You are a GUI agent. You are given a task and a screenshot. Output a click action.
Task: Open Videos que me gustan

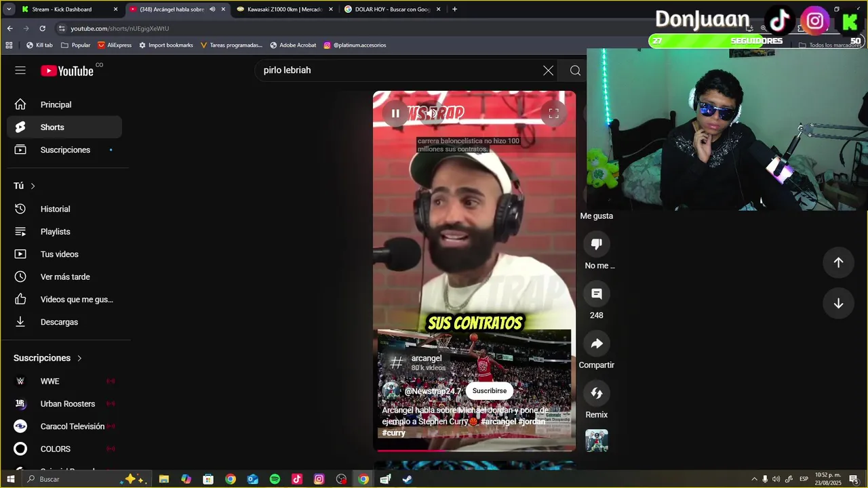(64, 300)
